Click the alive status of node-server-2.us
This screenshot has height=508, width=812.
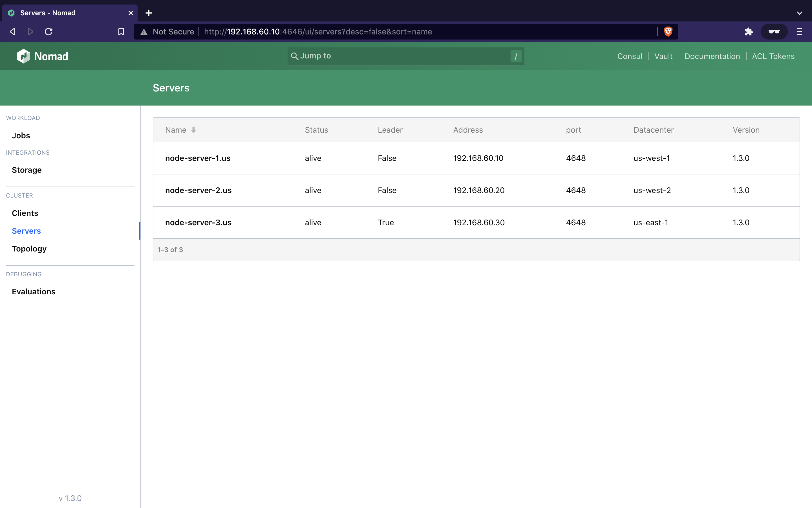[x=313, y=190]
